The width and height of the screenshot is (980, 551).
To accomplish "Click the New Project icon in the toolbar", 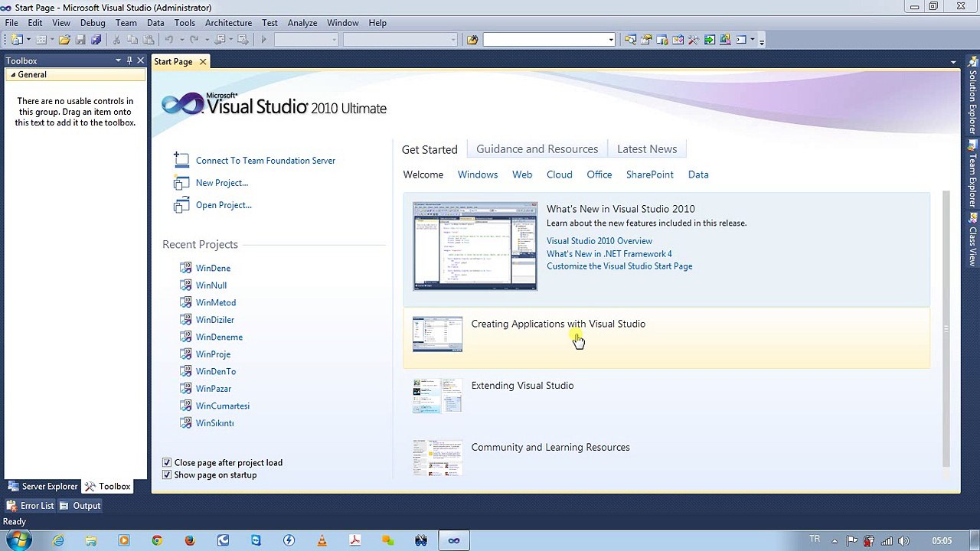I will 16,40.
